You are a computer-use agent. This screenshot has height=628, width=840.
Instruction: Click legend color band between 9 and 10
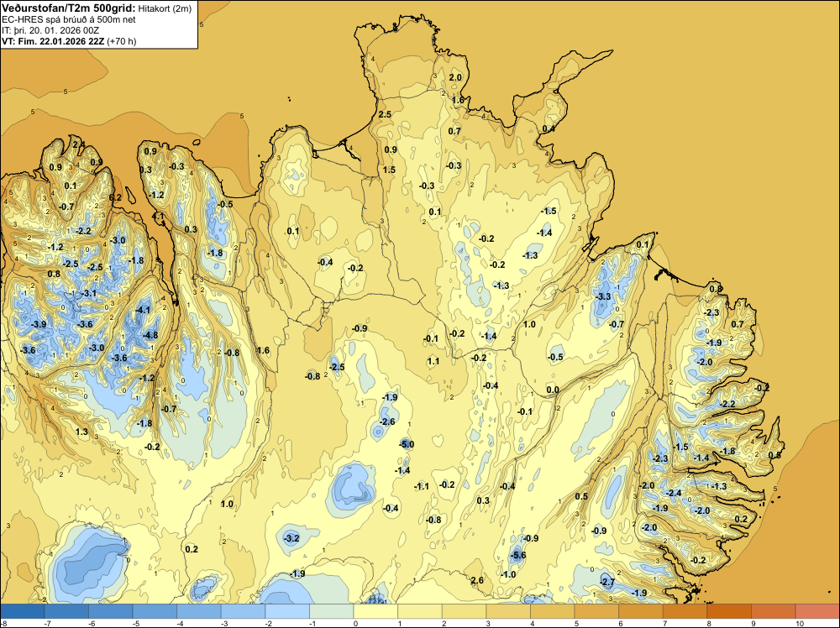point(774,611)
